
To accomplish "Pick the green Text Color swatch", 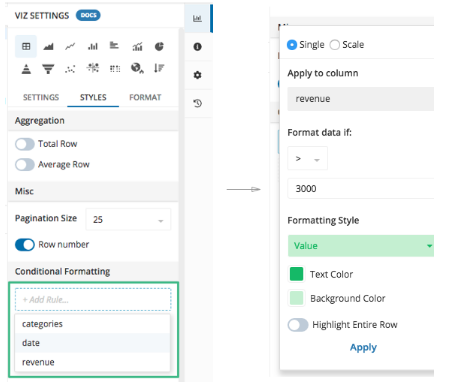I will [x=296, y=274].
